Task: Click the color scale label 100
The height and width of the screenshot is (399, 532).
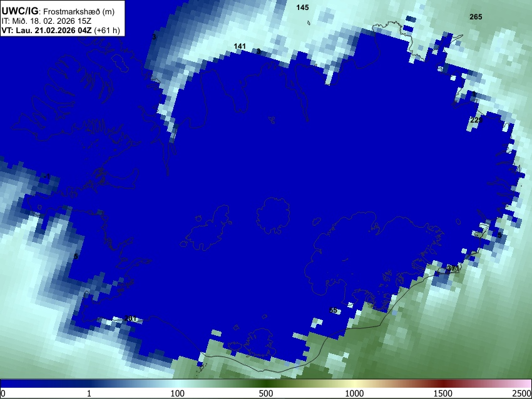Action: pyautogui.click(x=177, y=393)
